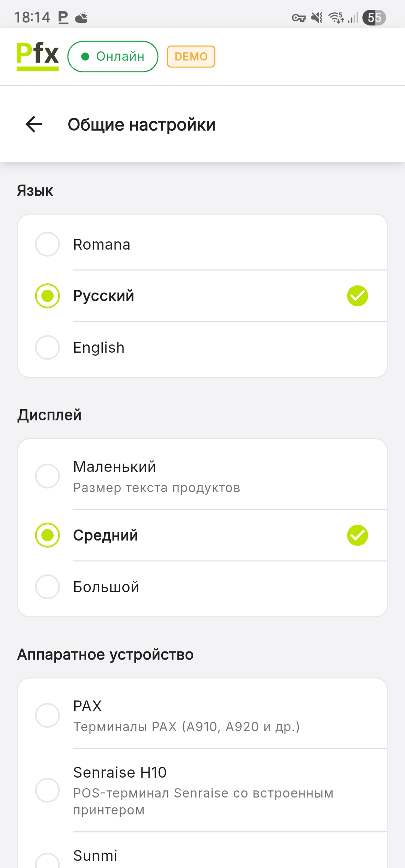Choose Маленький display size radio button

pyautogui.click(x=48, y=476)
